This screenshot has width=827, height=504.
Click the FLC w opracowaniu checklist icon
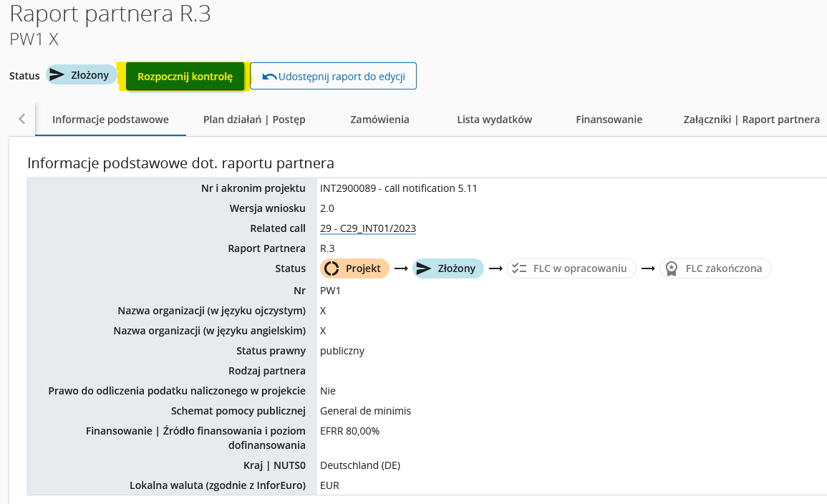(x=519, y=268)
